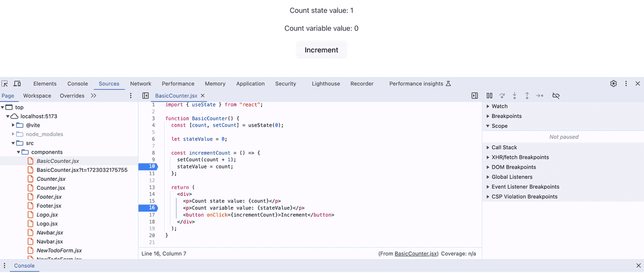
Task: Collapse the top frame tree node
Action: pos(2,107)
